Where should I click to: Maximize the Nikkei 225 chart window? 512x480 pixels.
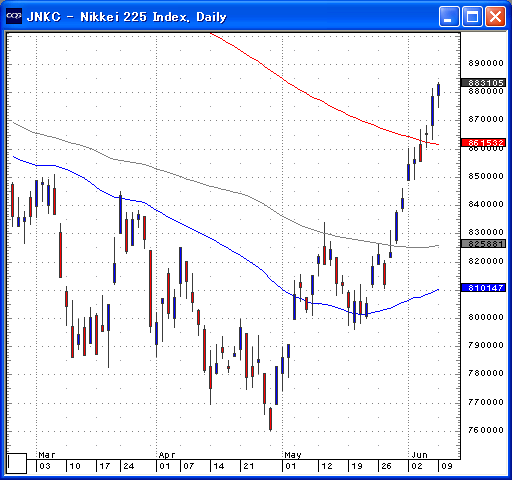point(472,16)
